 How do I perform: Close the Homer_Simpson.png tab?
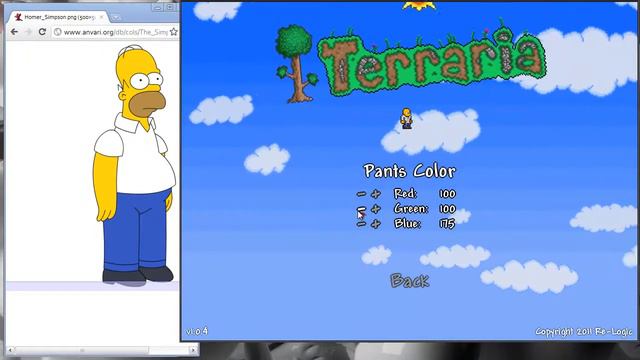click(x=101, y=17)
